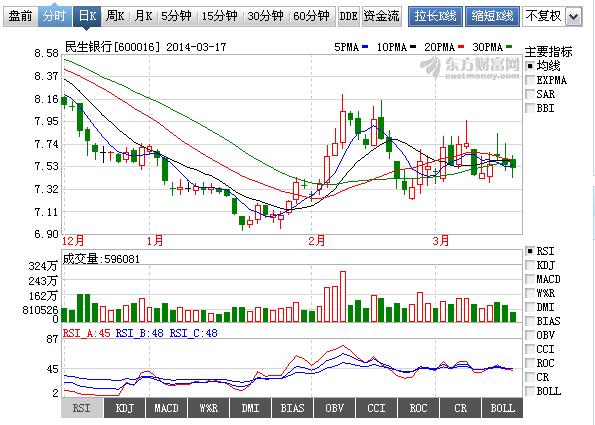Viewport: 595px width, 425px height.
Task: Select W%R option in right indicator list
Action: tap(540, 293)
